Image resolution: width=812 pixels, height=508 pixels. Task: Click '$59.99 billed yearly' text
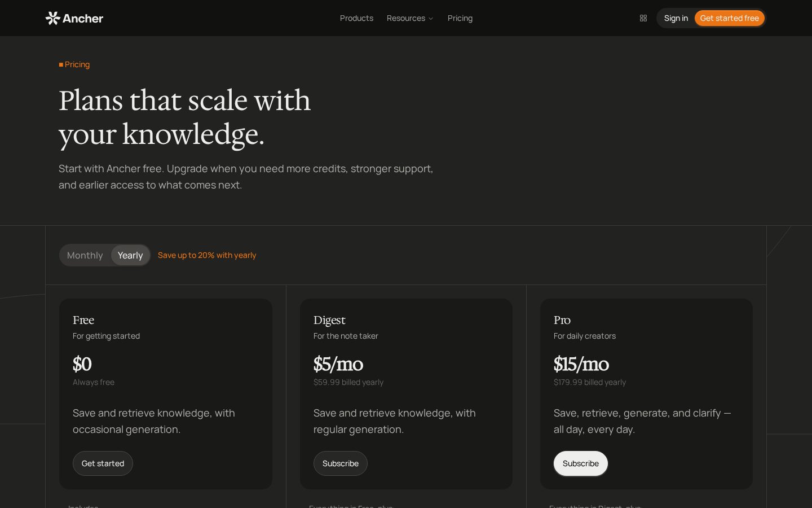(x=348, y=382)
